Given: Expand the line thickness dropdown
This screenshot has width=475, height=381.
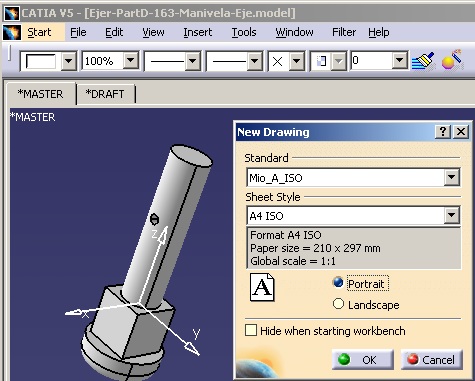Looking at the screenshot, I should click(192, 61).
